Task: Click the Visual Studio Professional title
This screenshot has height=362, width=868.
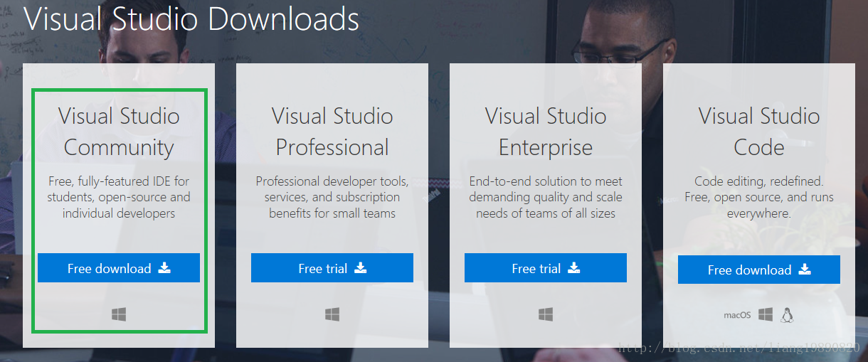Action: (x=332, y=132)
